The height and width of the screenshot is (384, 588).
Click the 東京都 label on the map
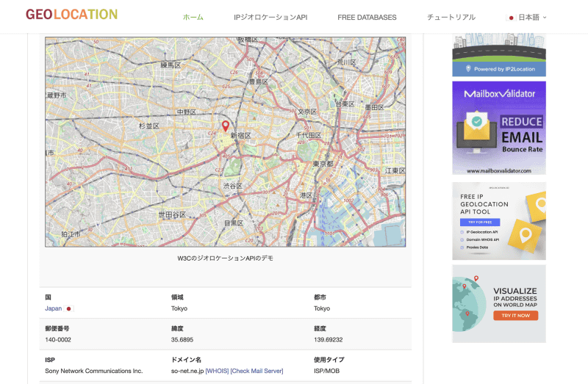[x=323, y=164]
